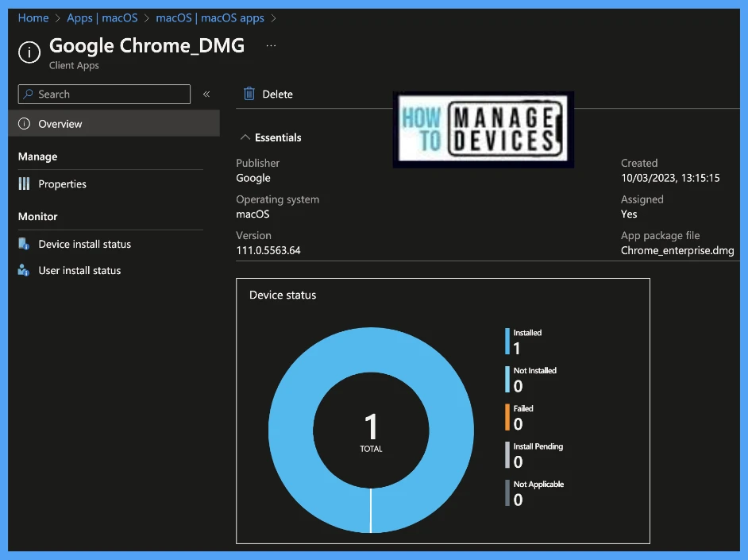Click the trash can Delete icon
This screenshot has height=560, width=748.
pyautogui.click(x=249, y=94)
